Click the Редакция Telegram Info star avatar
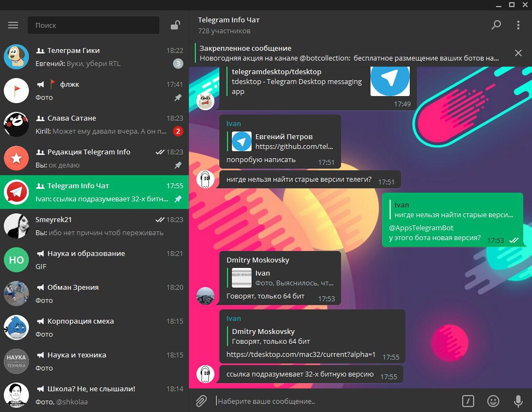Viewport: 532px width, 412px height. click(16, 158)
